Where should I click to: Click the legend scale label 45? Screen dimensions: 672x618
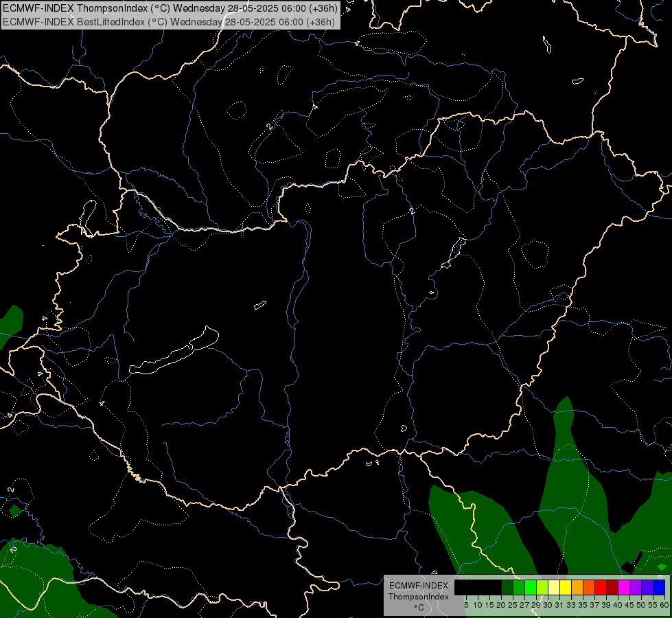click(630, 605)
